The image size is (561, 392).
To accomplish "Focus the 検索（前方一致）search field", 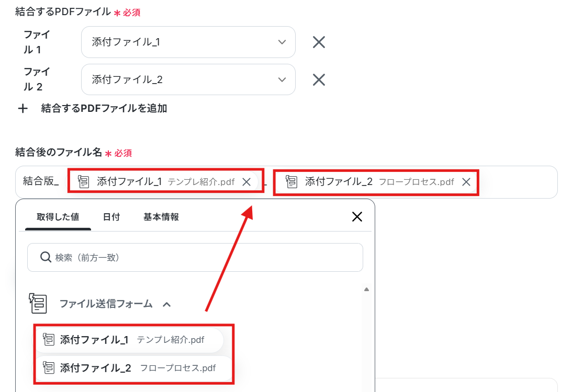I will 195,257.
